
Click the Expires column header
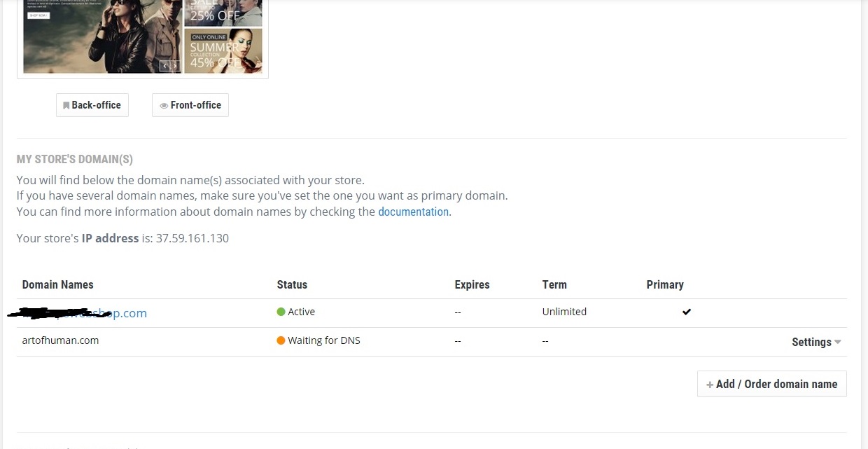click(x=472, y=284)
